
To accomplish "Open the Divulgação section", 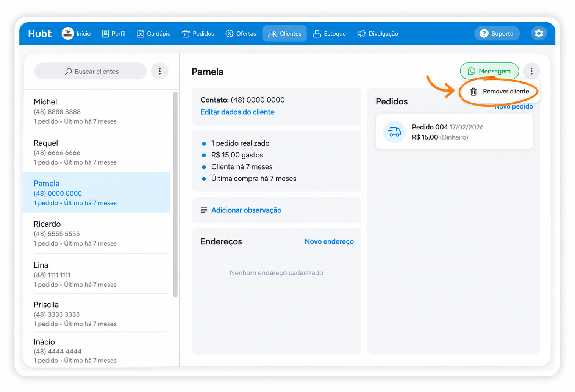I will click(378, 34).
